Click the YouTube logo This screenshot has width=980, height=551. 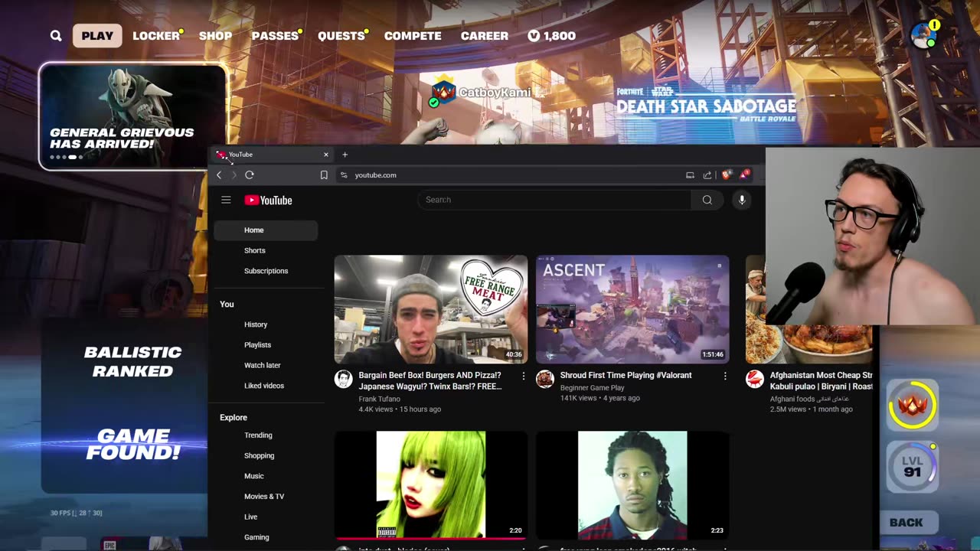268,201
